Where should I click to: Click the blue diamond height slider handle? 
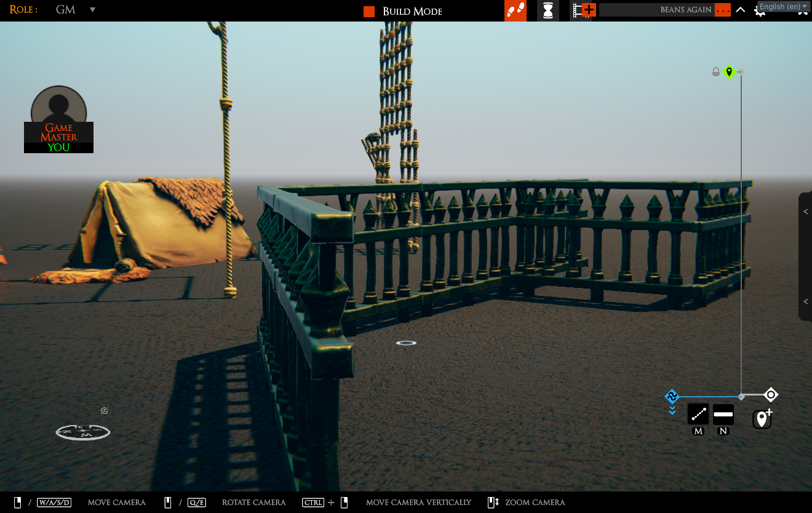pos(672,396)
